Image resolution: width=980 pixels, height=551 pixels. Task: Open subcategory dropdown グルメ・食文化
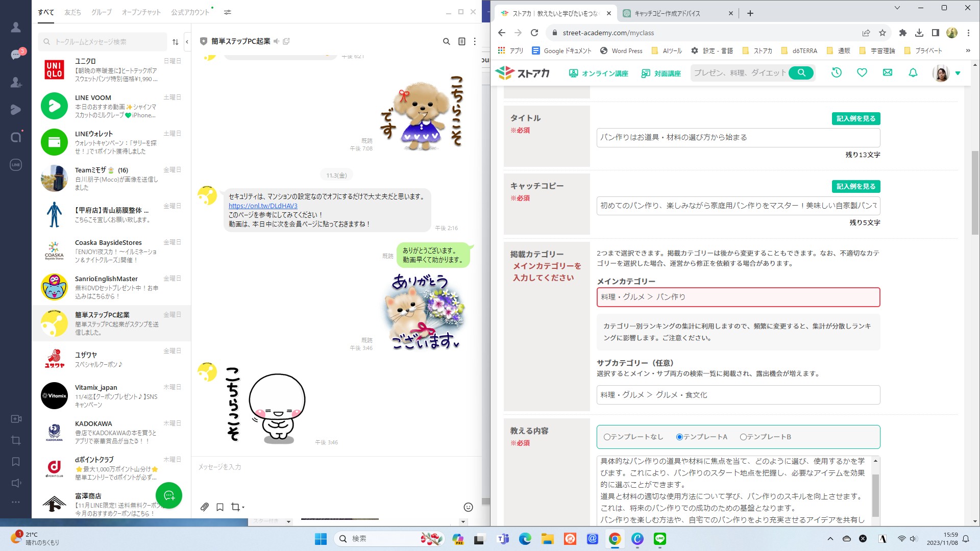[x=738, y=395]
